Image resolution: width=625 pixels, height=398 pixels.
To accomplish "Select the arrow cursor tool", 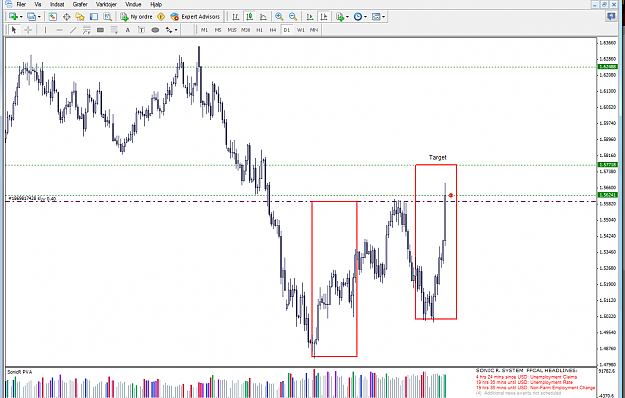I will 14,30.
